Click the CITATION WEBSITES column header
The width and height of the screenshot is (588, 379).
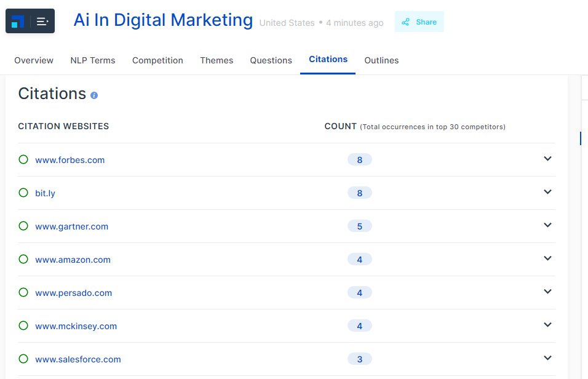pyautogui.click(x=63, y=127)
